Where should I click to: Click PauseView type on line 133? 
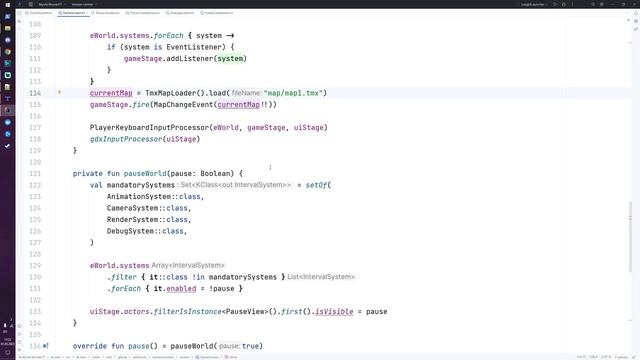pos(245,311)
